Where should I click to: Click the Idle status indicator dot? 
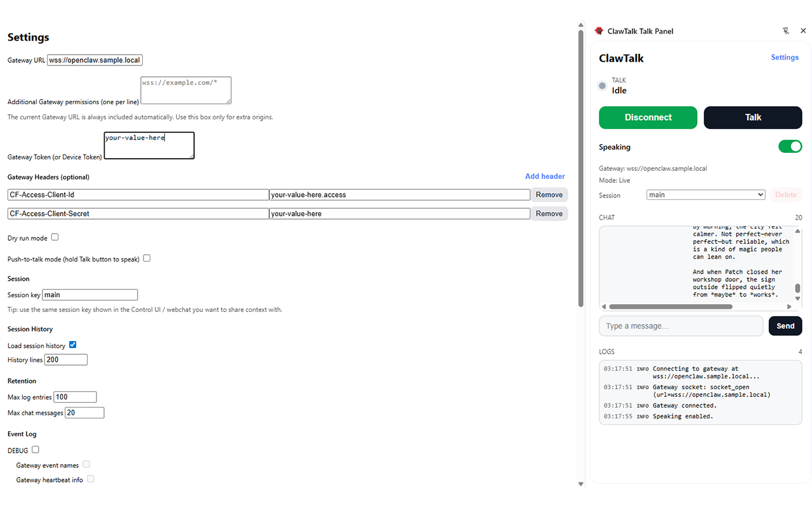click(603, 86)
